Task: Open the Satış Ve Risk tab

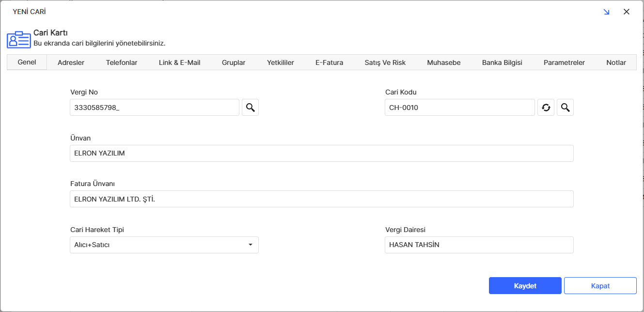Action: click(385, 62)
